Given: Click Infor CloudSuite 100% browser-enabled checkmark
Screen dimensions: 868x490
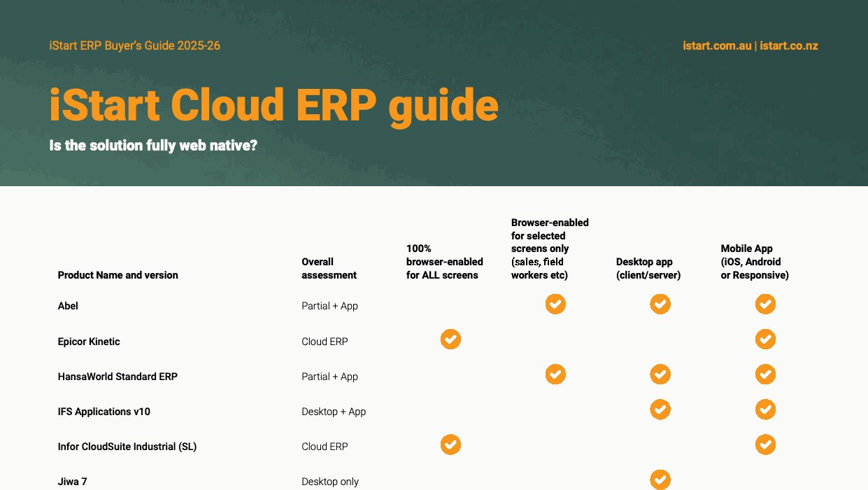Looking at the screenshot, I should (450, 444).
